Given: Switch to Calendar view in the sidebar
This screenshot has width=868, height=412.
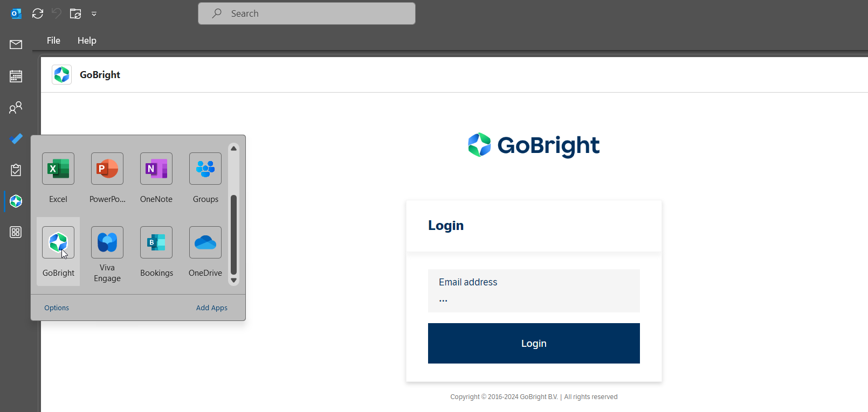Looking at the screenshot, I should pos(16,76).
